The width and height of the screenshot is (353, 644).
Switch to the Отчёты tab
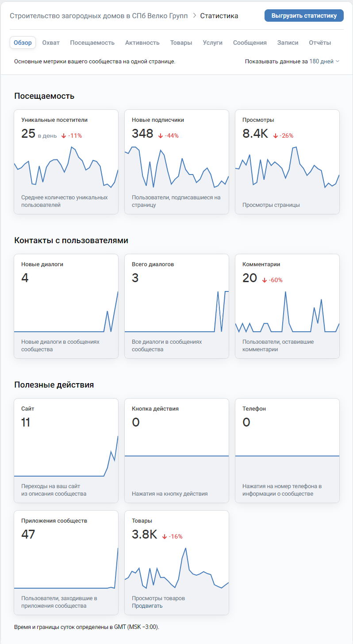pyautogui.click(x=320, y=43)
